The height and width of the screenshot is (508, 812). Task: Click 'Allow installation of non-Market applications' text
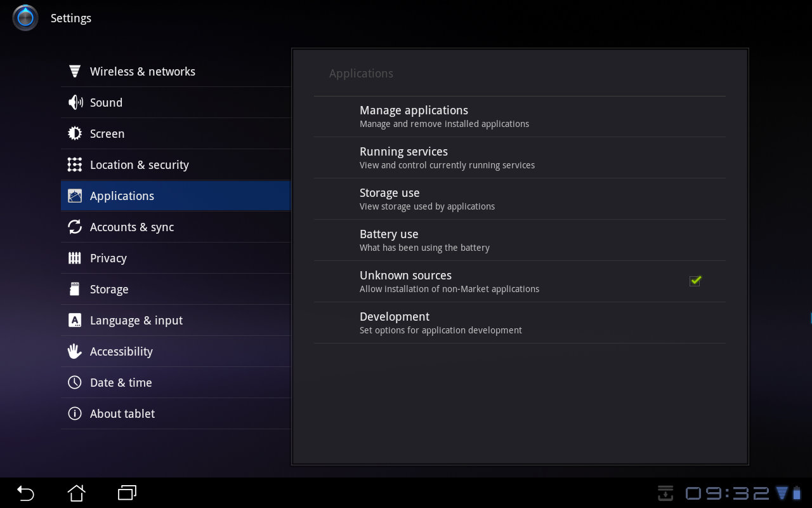click(449, 289)
